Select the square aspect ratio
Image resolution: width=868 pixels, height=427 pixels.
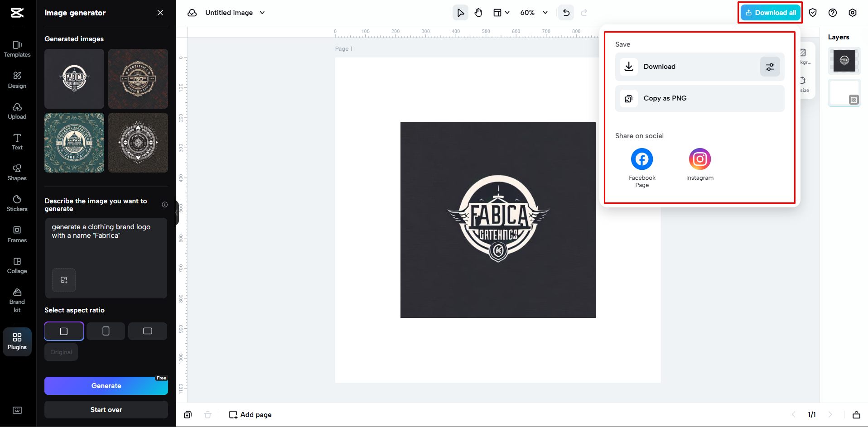pos(63,331)
